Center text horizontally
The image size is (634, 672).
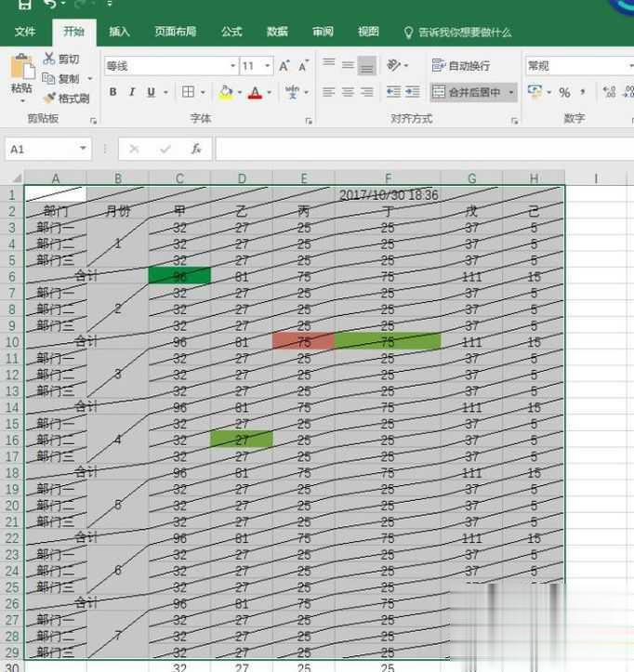point(348,92)
